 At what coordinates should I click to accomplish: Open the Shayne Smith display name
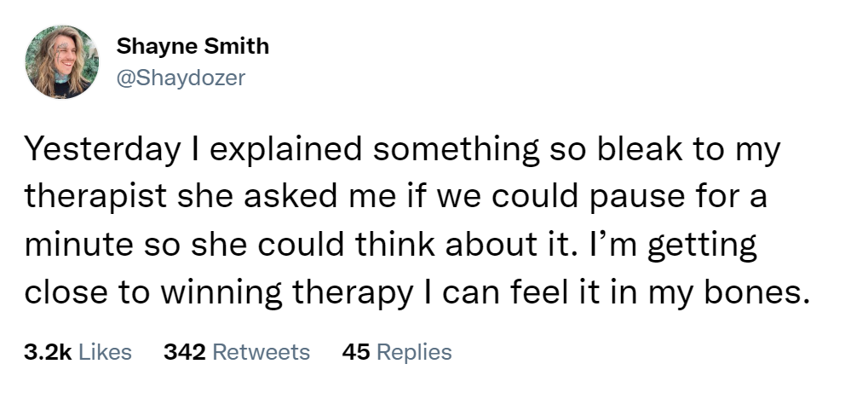tap(192, 46)
